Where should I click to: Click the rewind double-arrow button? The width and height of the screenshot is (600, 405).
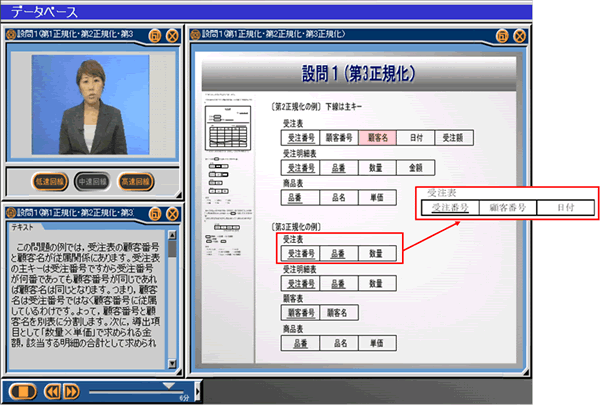[x=54, y=390]
